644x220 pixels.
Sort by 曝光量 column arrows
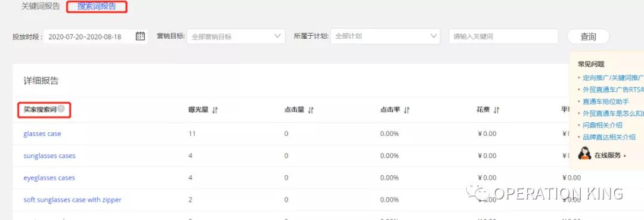click(215, 110)
